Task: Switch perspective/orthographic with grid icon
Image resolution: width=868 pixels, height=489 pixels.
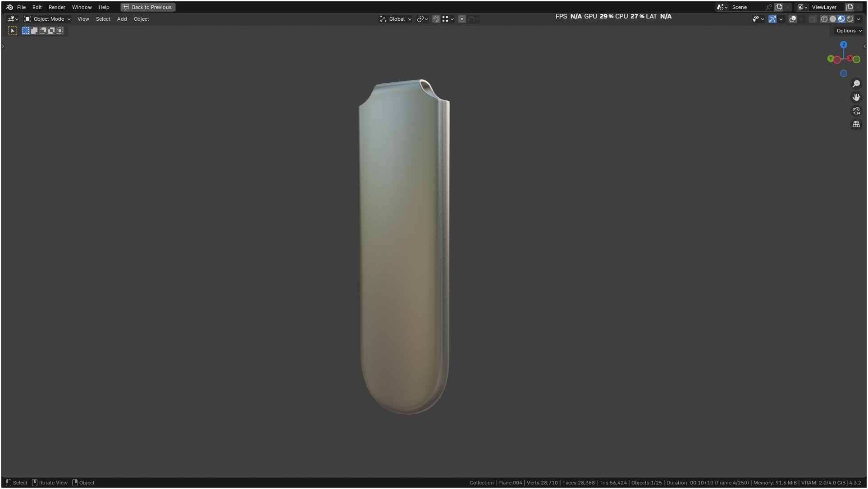Action: (856, 124)
